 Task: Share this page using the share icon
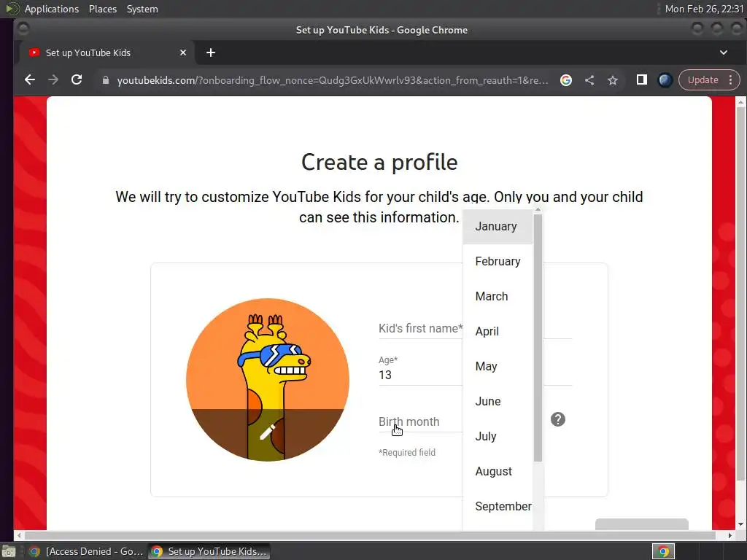point(589,80)
